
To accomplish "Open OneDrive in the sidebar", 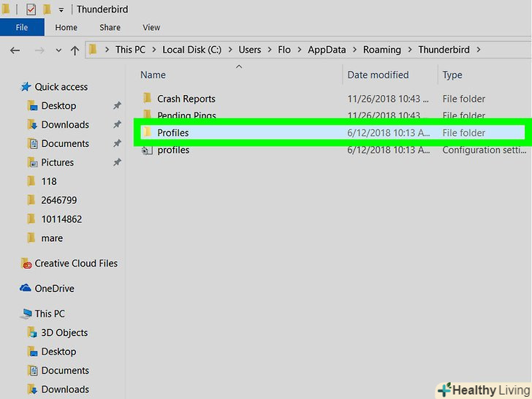I will (54, 289).
